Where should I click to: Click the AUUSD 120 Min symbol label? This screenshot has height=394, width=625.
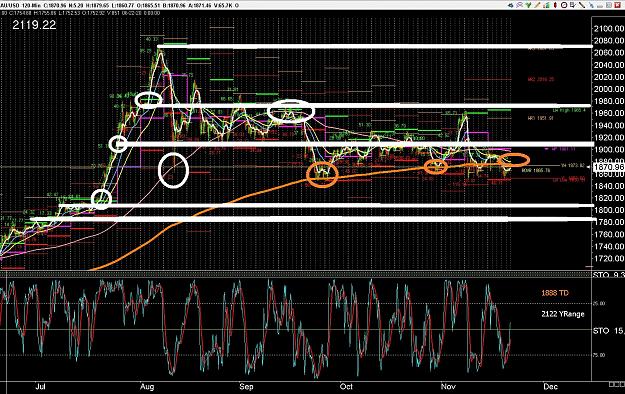pyautogui.click(x=20, y=6)
